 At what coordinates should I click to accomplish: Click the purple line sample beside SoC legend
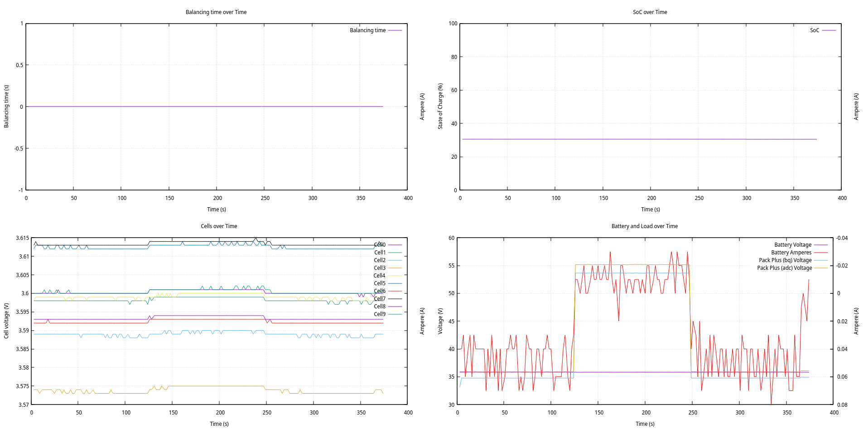[x=829, y=30]
